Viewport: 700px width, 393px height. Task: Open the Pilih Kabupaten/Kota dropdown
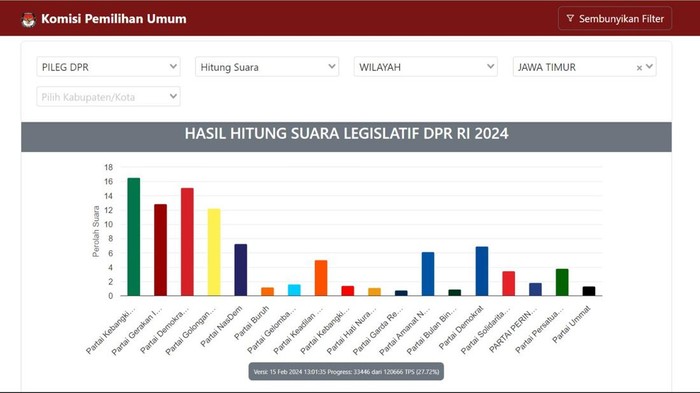click(x=108, y=96)
